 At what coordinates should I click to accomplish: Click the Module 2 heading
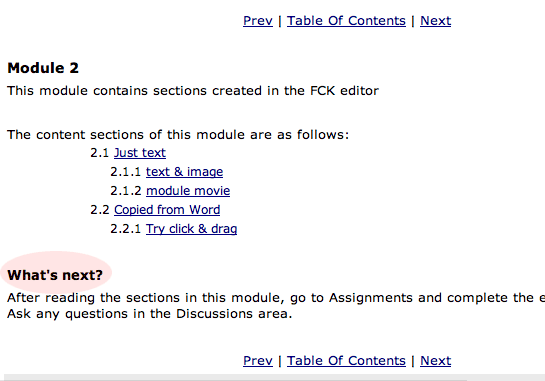(43, 68)
